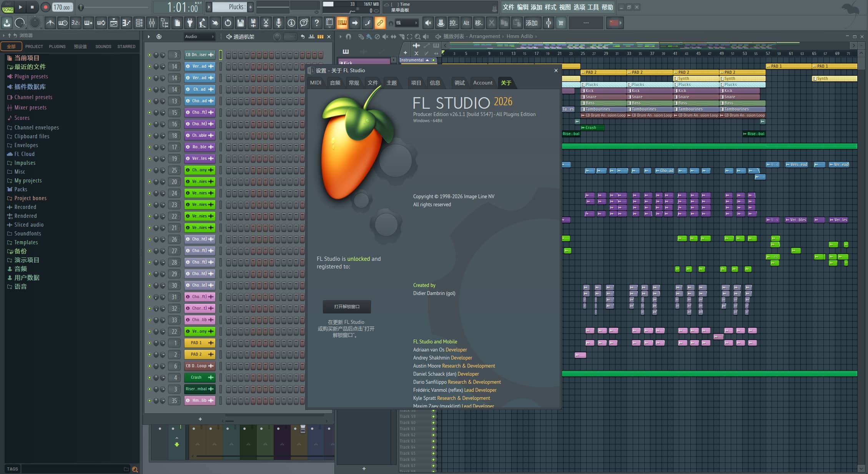Open the Audio channel filter dropdown
The width and height of the screenshot is (868, 474).
click(x=199, y=36)
